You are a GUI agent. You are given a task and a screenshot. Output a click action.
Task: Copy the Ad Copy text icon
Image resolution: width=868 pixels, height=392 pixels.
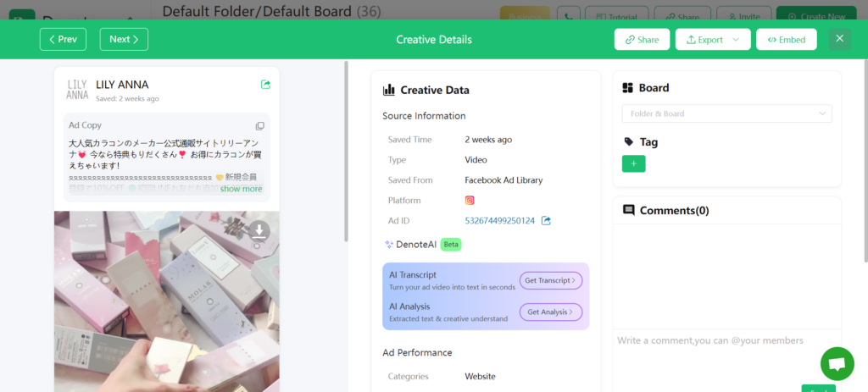[x=259, y=125]
